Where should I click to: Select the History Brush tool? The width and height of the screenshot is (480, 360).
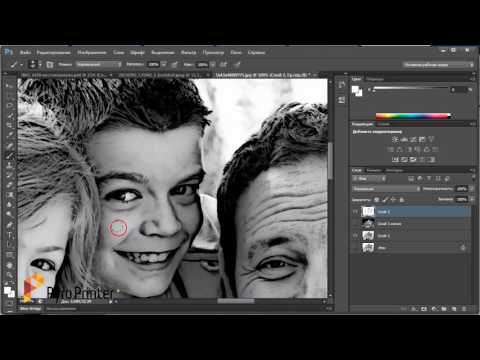pyautogui.click(x=9, y=175)
